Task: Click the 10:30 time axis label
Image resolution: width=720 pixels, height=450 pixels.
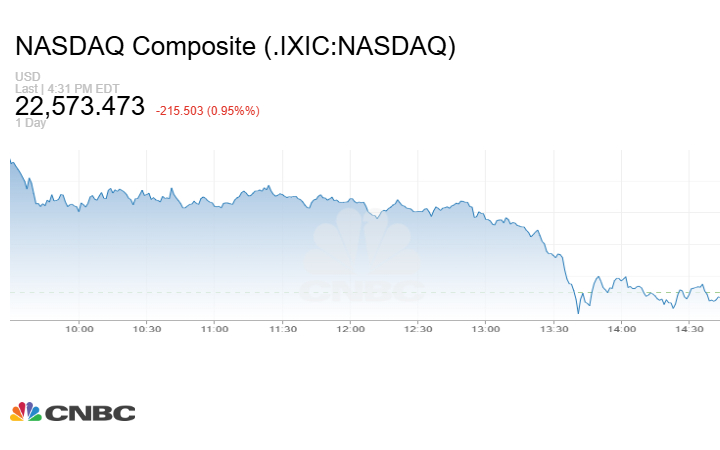Action: pyautogui.click(x=147, y=328)
